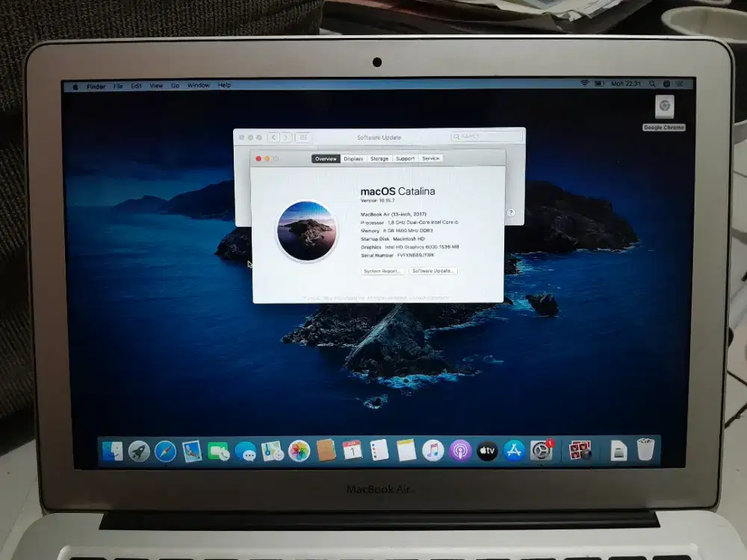Image resolution: width=747 pixels, height=560 pixels.
Task: Switch to the Support tab
Action: click(406, 158)
